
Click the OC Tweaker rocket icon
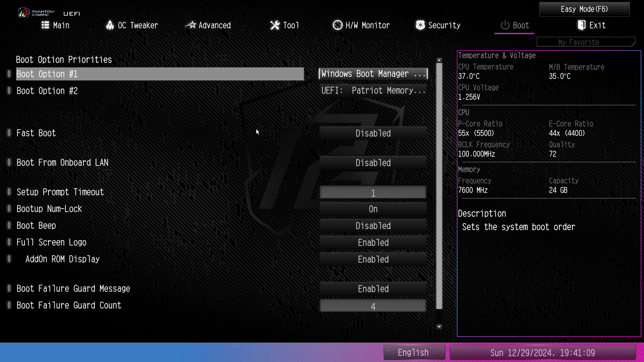(110, 25)
